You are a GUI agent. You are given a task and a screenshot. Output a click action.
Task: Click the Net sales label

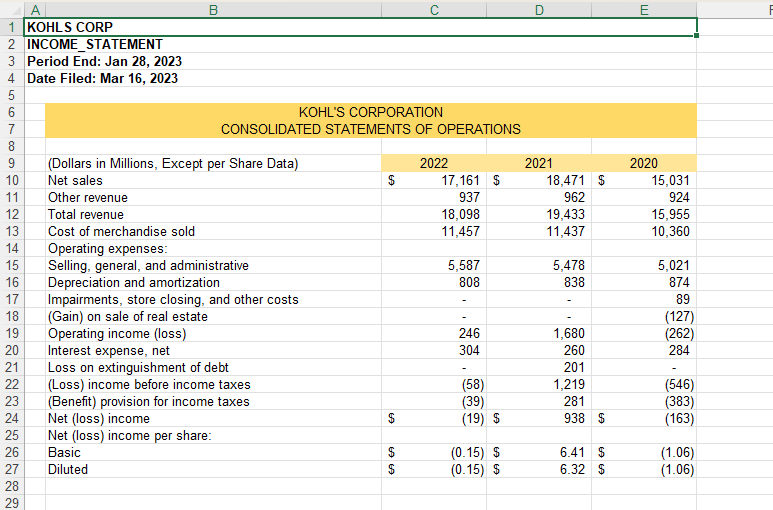(75, 180)
